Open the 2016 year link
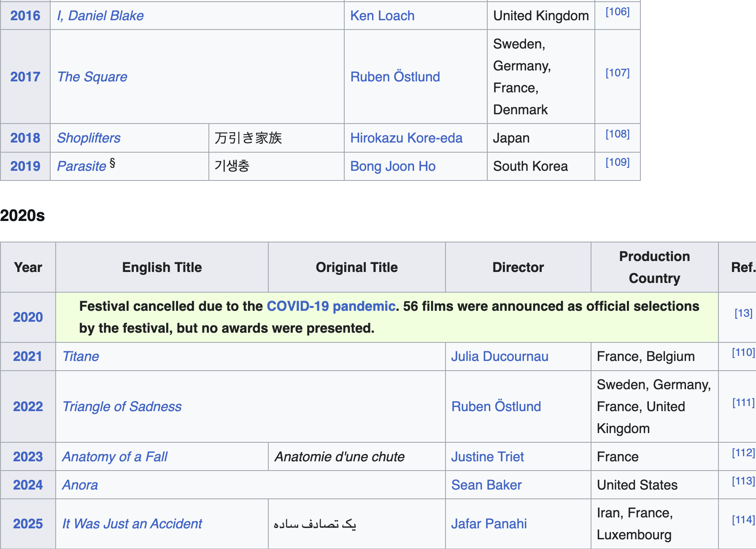Screen dimensions: 756x549 [25, 16]
